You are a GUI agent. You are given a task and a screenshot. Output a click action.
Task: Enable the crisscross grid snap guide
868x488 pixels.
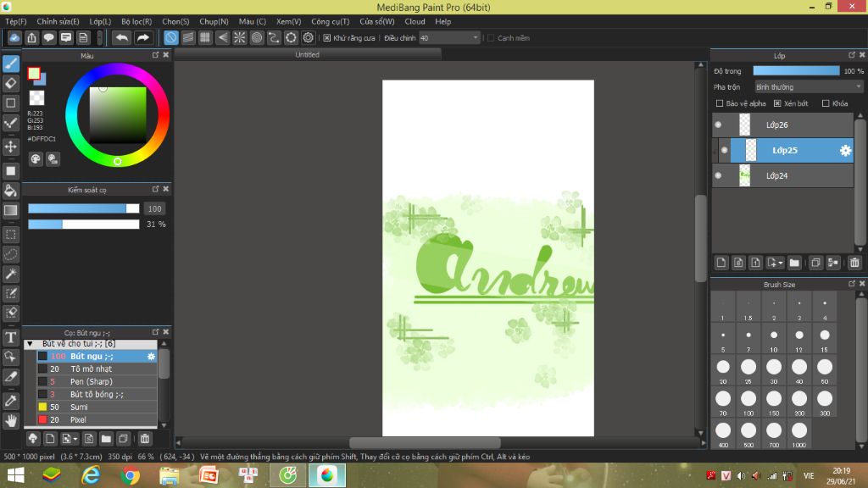[x=205, y=37]
